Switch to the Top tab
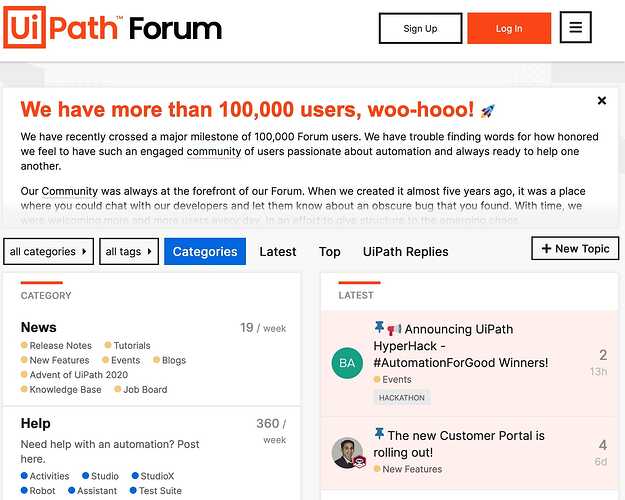 330,252
